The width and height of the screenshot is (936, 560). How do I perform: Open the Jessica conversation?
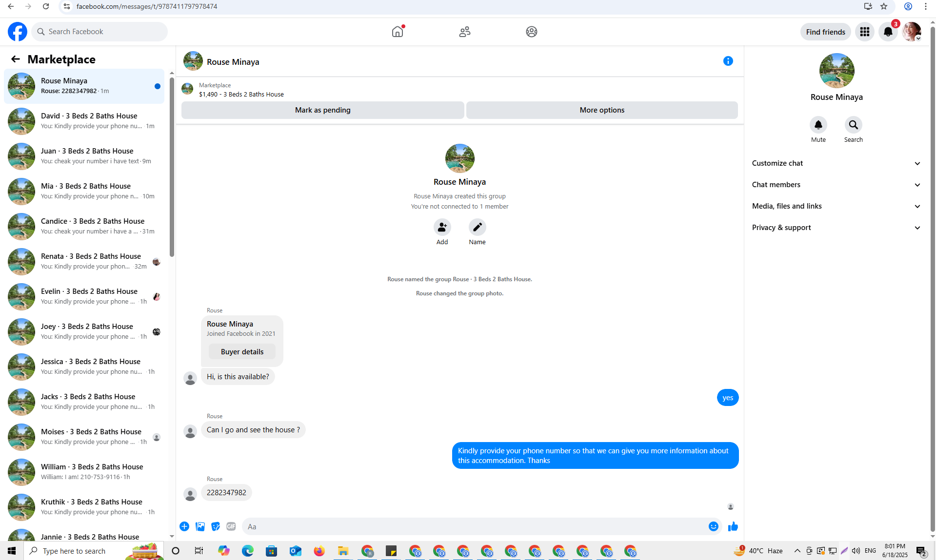coord(84,367)
